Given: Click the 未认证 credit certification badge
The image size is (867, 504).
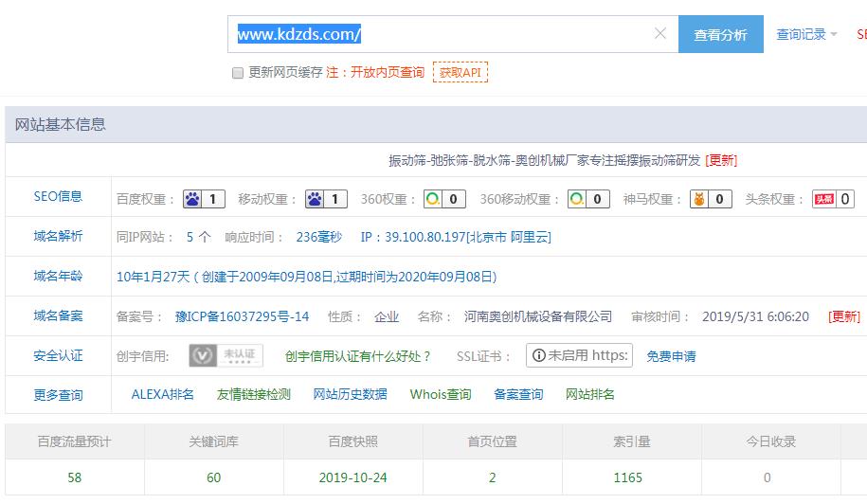Looking at the screenshot, I should coord(226,356).
